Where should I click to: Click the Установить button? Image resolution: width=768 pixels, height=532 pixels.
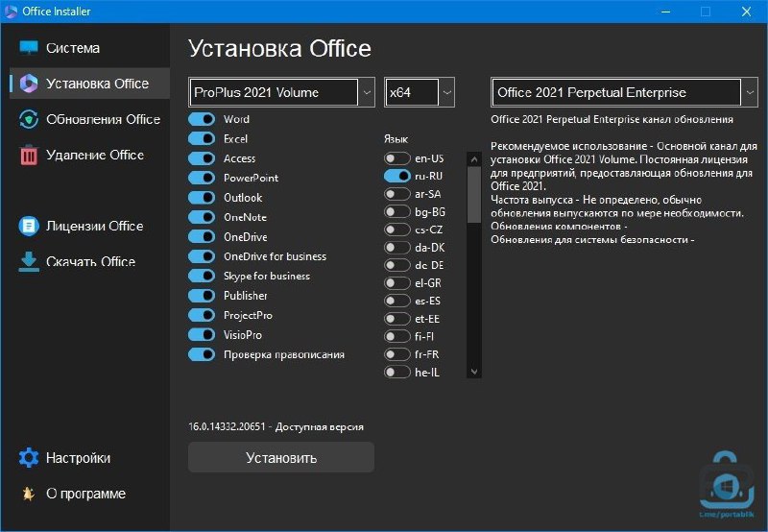point(281,457)
